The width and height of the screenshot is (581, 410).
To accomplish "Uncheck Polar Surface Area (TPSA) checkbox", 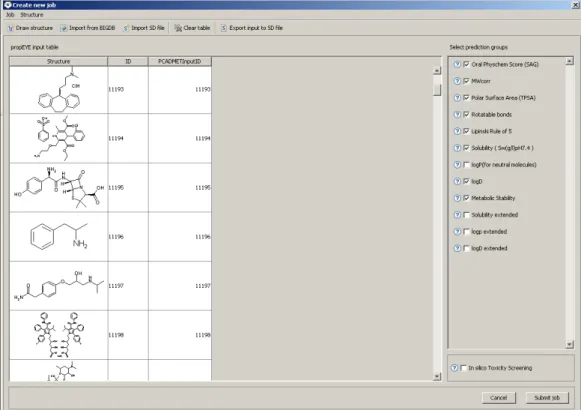I will [x=467, y=97].
